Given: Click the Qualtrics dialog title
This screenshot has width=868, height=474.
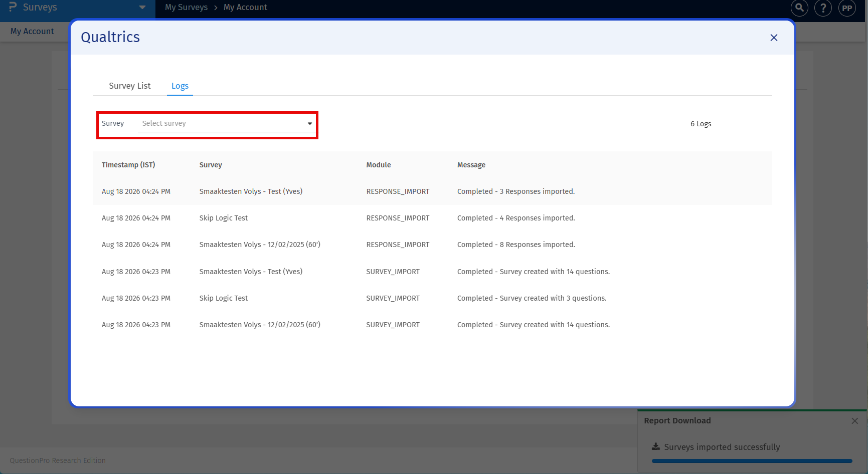Looking at the screenshot, I should click(110, 37).
